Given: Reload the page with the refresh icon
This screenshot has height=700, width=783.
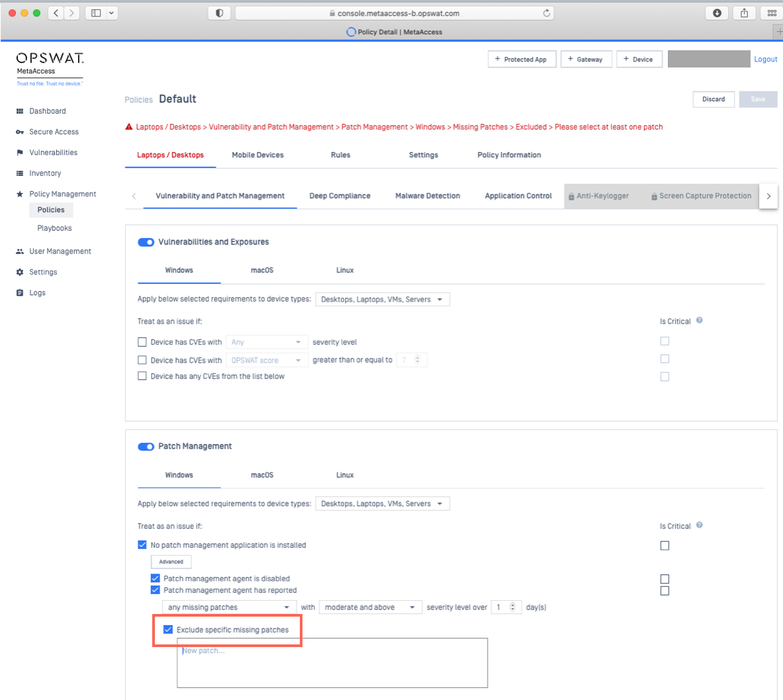Looking at the screenshot, I should [546, 13].
